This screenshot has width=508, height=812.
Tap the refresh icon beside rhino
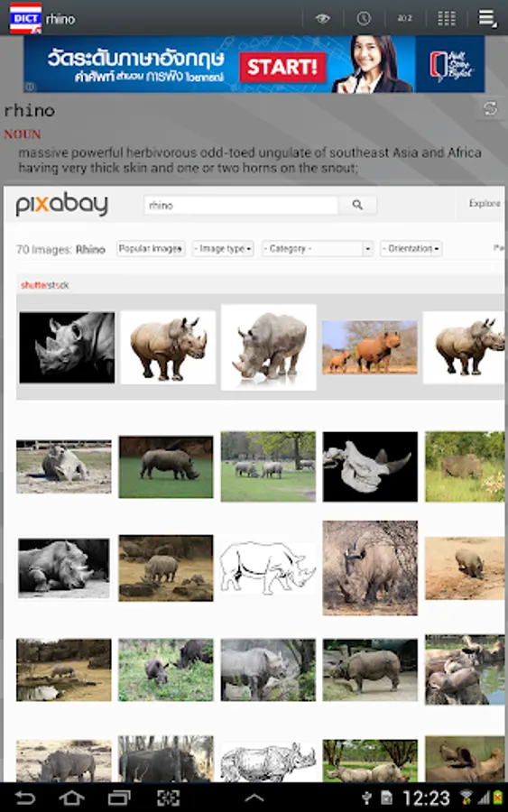coord(490,108)
